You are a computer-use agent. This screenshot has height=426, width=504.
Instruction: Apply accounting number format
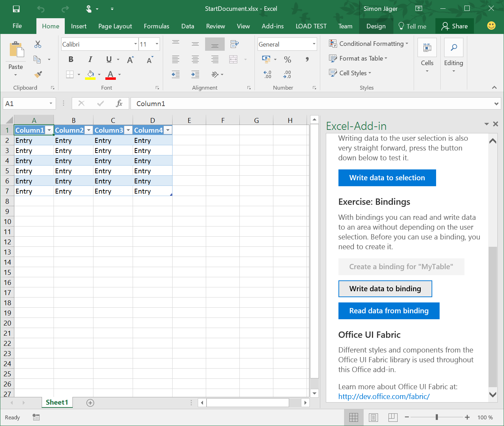[x=266, y=60]
